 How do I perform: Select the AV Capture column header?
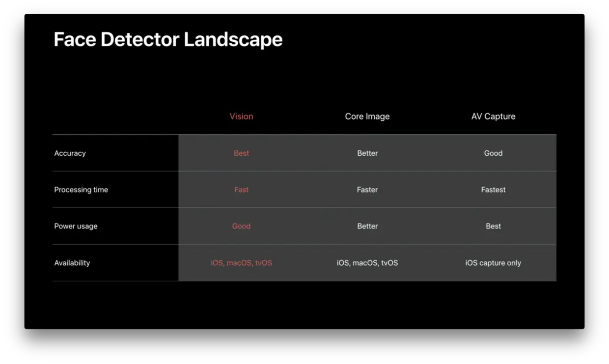click(x=494, y=116)
